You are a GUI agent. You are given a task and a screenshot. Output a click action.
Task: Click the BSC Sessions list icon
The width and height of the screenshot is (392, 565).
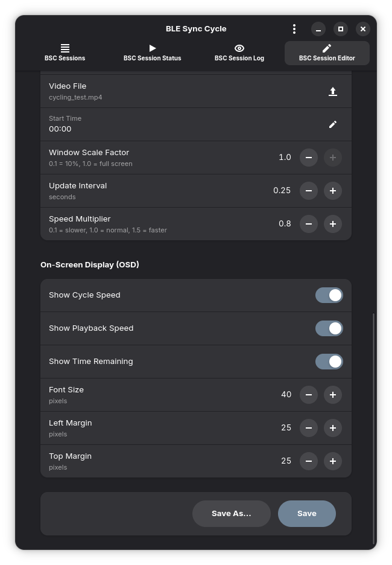point(65,48)
